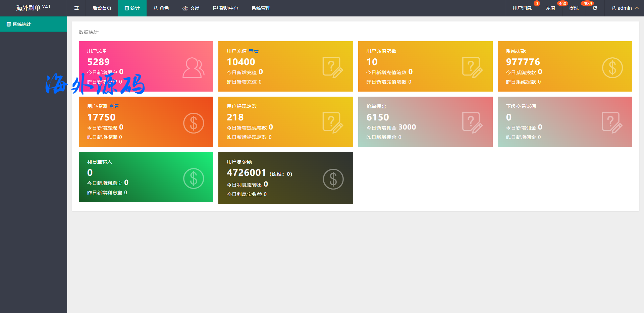Click the dollar icon on 利息宝转入 card
The height and width of the screenshot is (313, 644).
pyautogui.click(x=194, y=178)
